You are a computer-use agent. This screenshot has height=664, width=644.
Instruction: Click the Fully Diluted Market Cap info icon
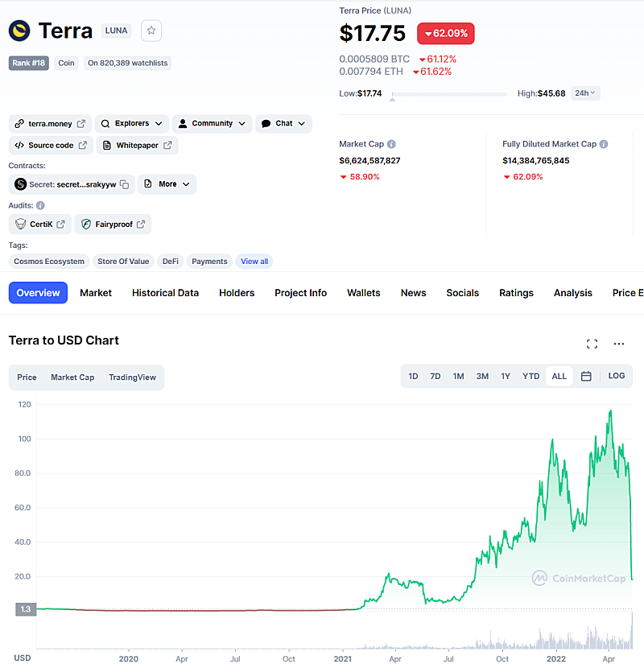tap(604, 144)
